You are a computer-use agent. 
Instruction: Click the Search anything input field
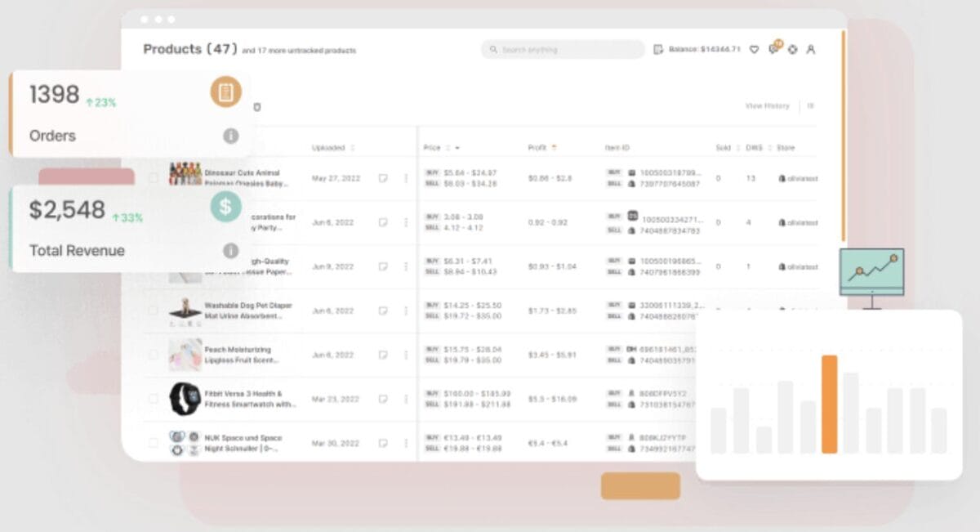point(563,49)
